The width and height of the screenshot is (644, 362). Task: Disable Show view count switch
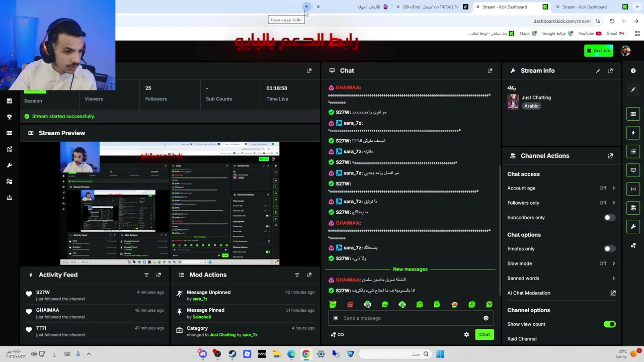tap(609, 324)
